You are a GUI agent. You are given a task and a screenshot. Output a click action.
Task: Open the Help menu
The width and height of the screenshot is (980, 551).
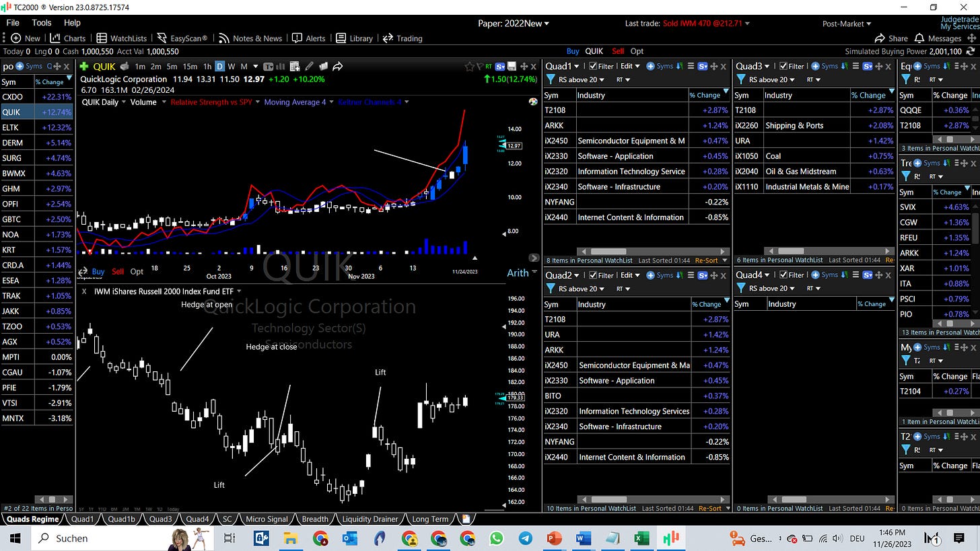[72, 23]
